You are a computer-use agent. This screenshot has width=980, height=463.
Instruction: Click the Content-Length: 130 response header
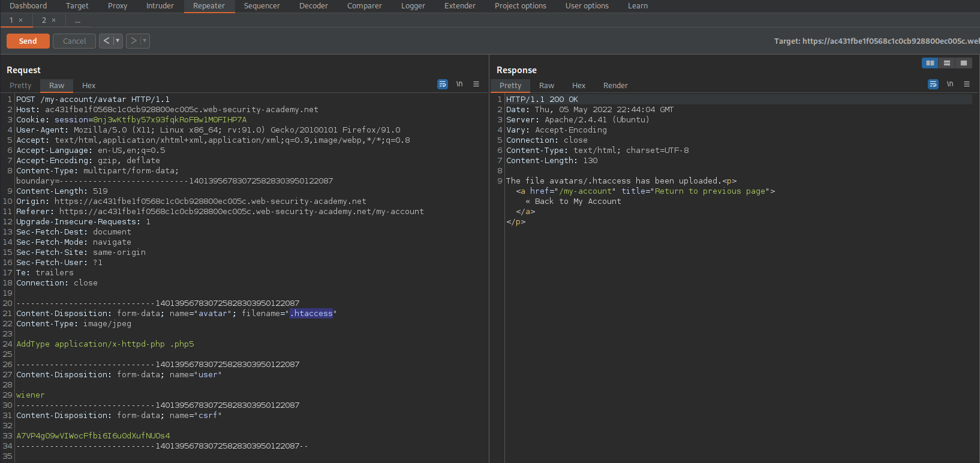tap(552, 161)
